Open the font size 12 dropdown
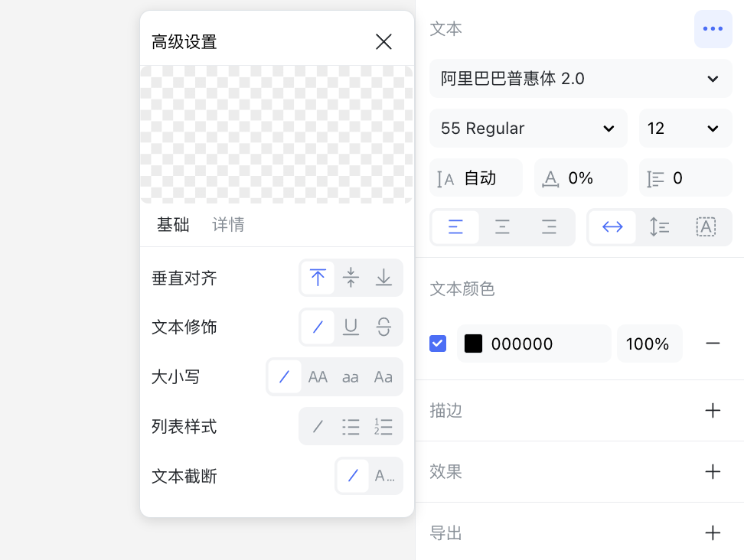 [x=685, y=128]
